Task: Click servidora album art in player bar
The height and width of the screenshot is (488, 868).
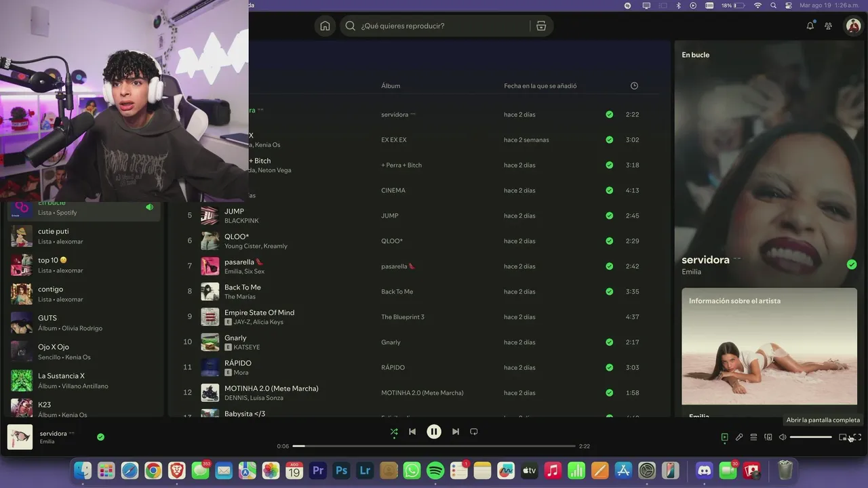Action: [20, 437]
